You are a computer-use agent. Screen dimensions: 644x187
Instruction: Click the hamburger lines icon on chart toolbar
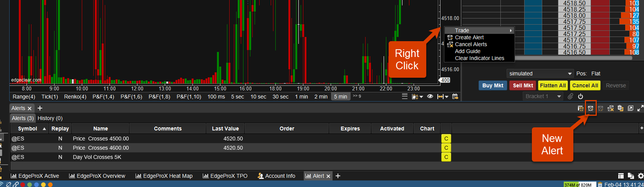[405, 97]
